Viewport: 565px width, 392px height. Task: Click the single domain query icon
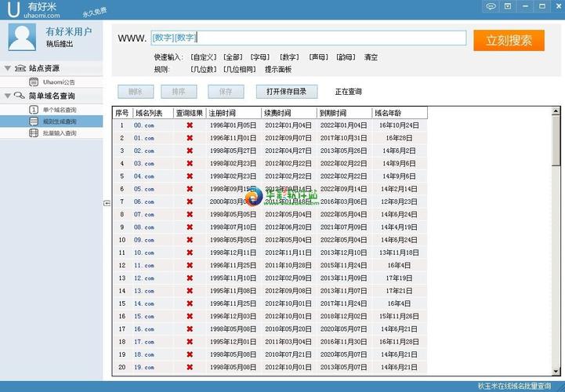pos(34,110)
